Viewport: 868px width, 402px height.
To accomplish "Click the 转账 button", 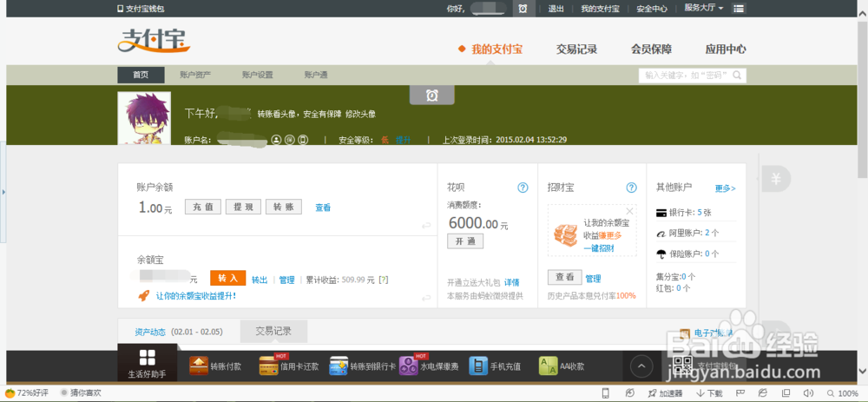I will coord(284,208).
